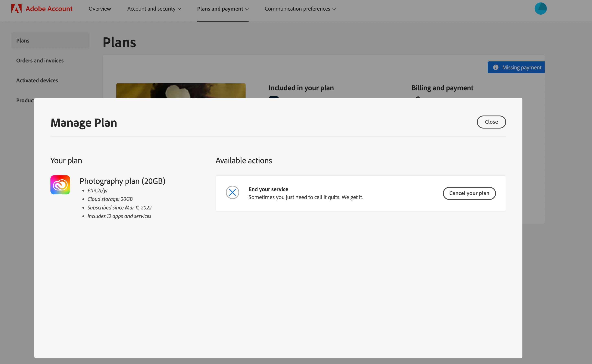Expand the Account and security dropdown

point(154,9)
